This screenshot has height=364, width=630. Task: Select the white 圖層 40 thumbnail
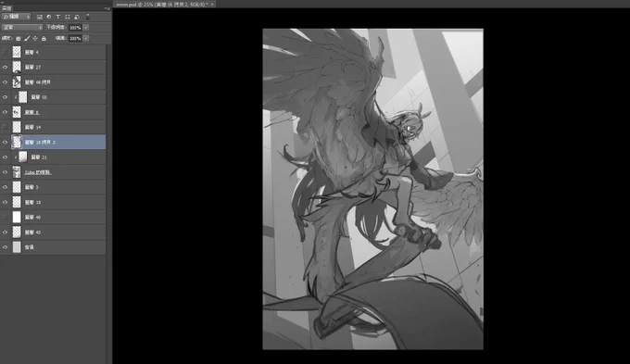coord(17,217)
